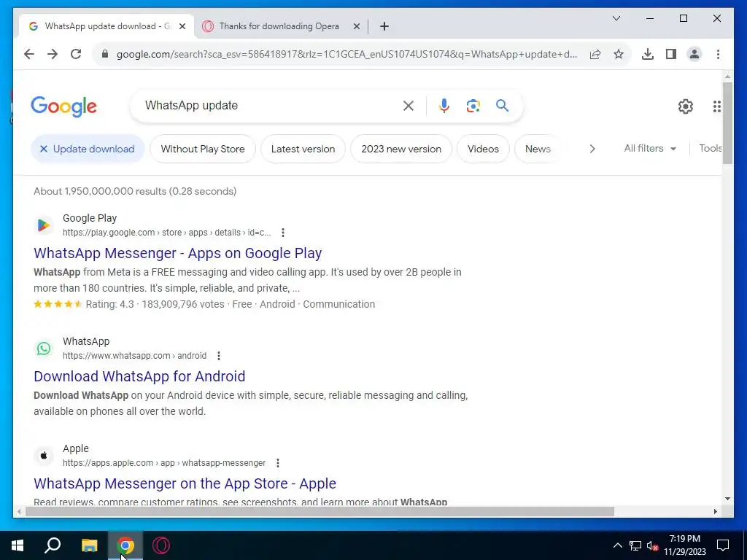Open the taskbar clock showing 7:19 PM
The width and height of the screenshot is (747, 560).
click(x=685, y=545)
